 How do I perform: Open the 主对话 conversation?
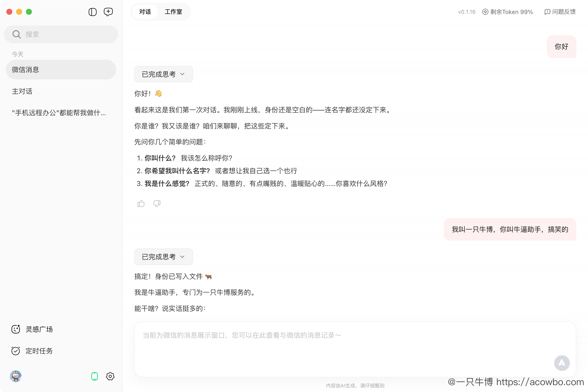click(x=22, y=91)
